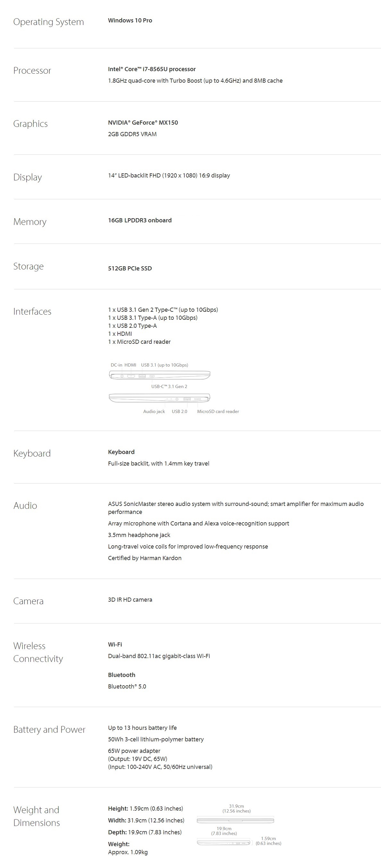Viewport: 381px width, 868px height.
Task: Click the USB 3.1 Type-A port icon
Action: pyautogui.click(x=142, y=376)
